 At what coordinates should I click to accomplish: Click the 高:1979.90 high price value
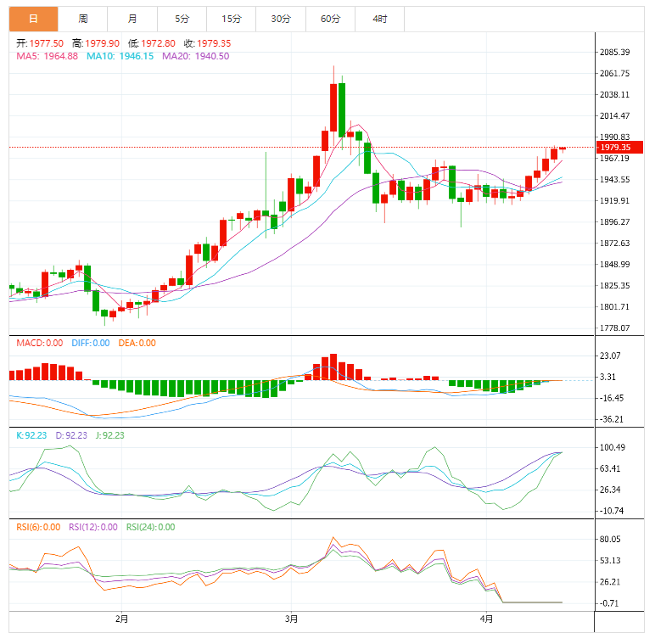click(96, 43)
